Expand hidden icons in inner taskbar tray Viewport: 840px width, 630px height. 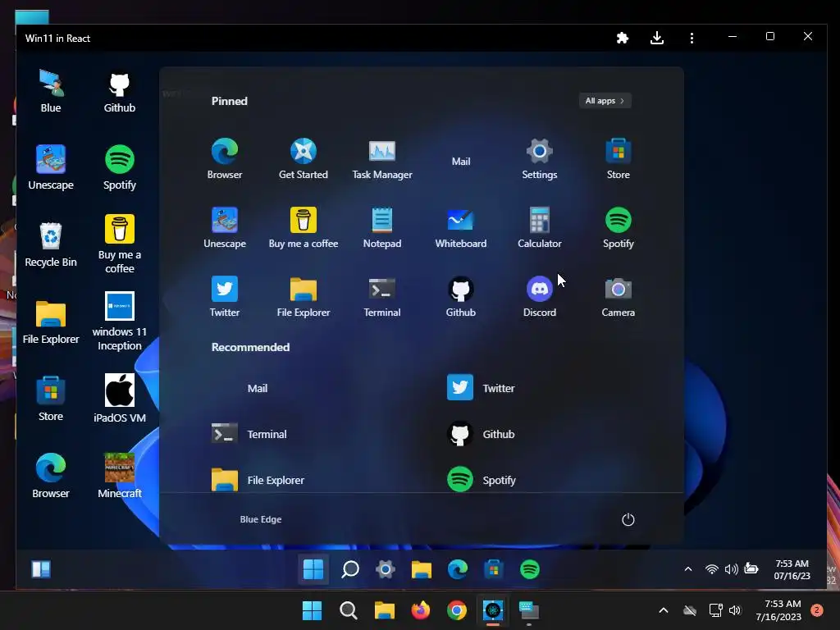[x=688, y=569]
